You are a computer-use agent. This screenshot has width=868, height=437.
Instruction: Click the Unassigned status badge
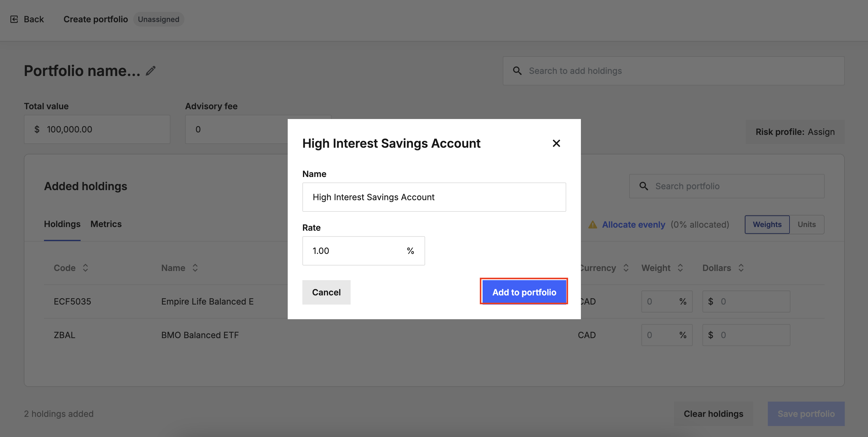[x=159, y=19]
